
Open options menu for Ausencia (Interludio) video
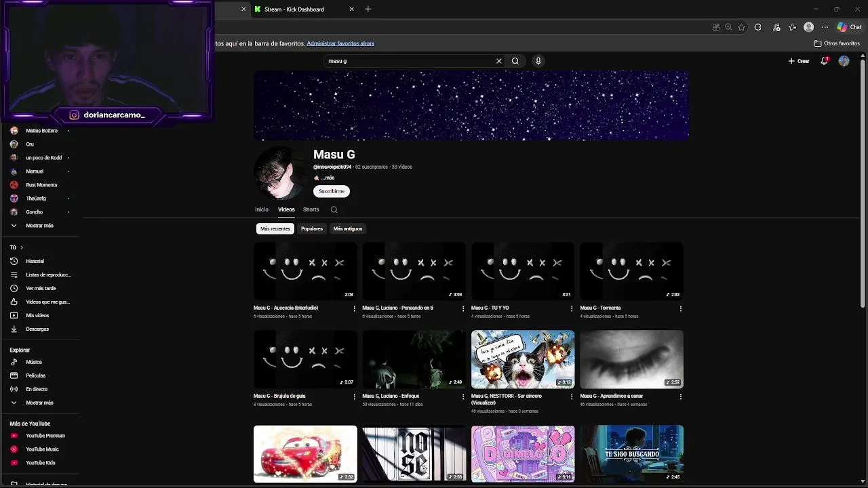[x=354, y=308]
